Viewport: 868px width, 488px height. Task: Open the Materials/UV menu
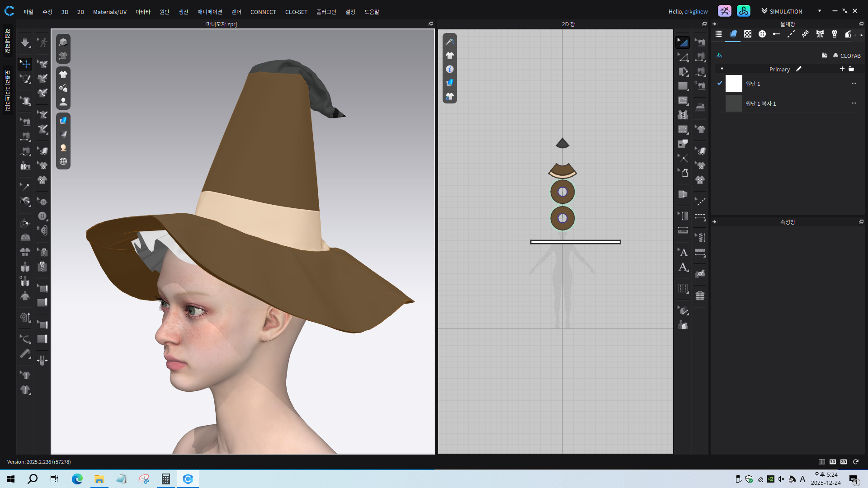click(109, 12)
